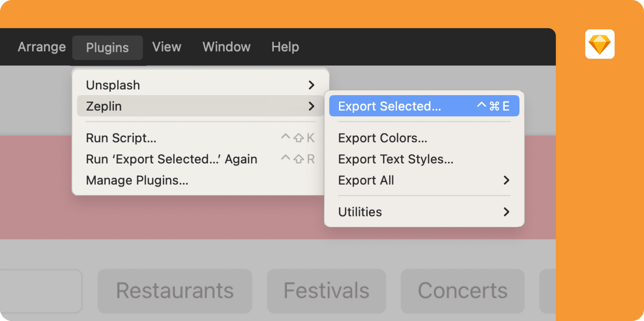Expand the Unsplash submenu arrow
This screenshot has height=321, width=644.
point(311,85)
